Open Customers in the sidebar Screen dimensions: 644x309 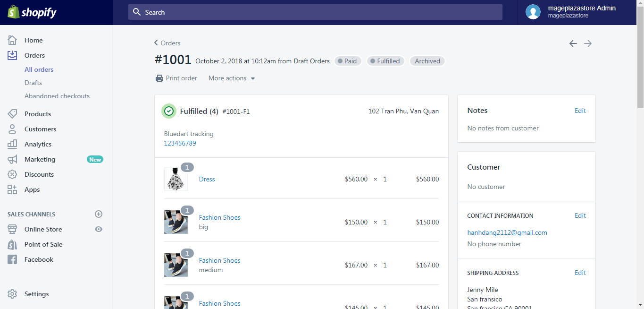coord(40,129)
